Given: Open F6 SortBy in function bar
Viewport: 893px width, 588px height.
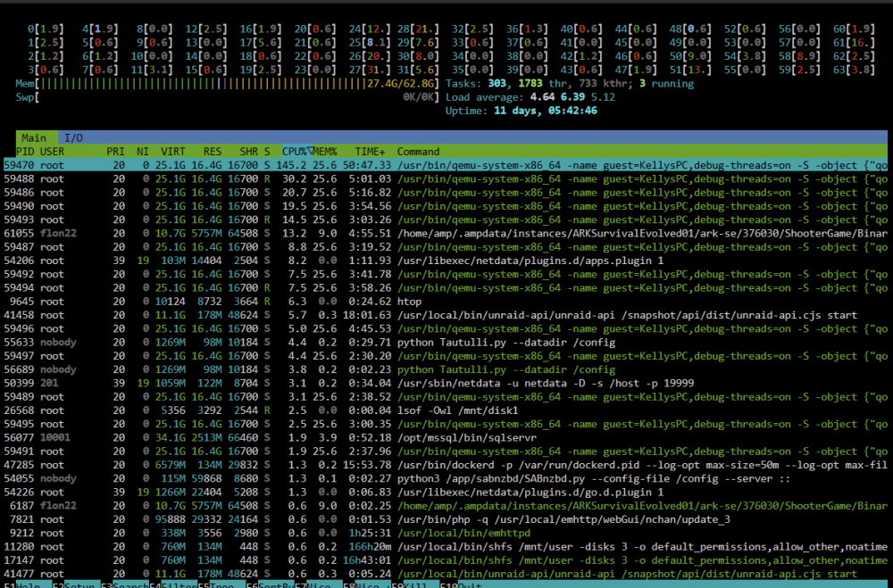Looking at the screenshot, I should [x=270, y=584].
